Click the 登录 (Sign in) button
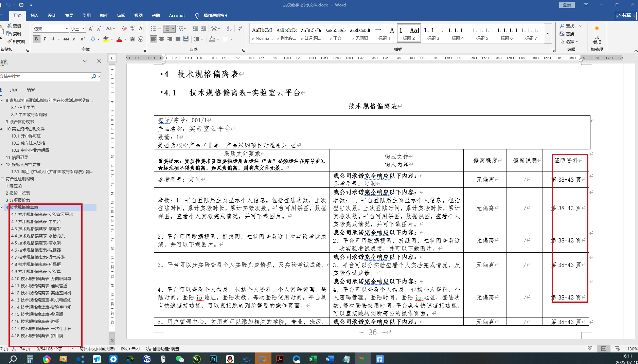The image size is (638, 364). 567,5
